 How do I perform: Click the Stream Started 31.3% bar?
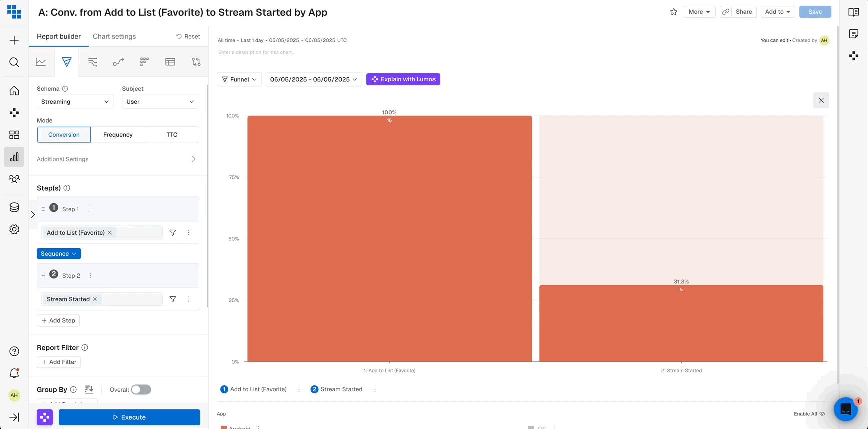[681, 323]
